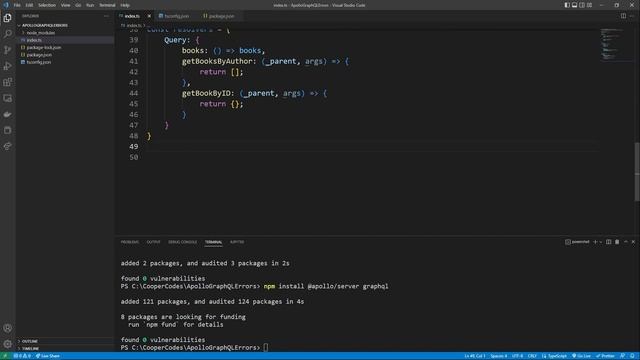Click Go Live in status bar
Image resolution: width=640 pixels, height=360 pixels.
581,356
